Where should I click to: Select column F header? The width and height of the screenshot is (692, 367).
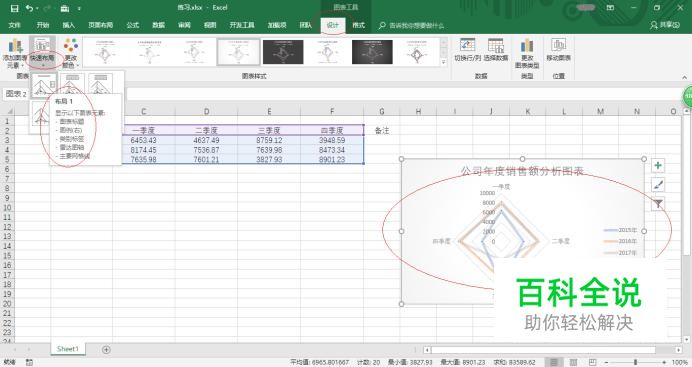coord(332,112)
